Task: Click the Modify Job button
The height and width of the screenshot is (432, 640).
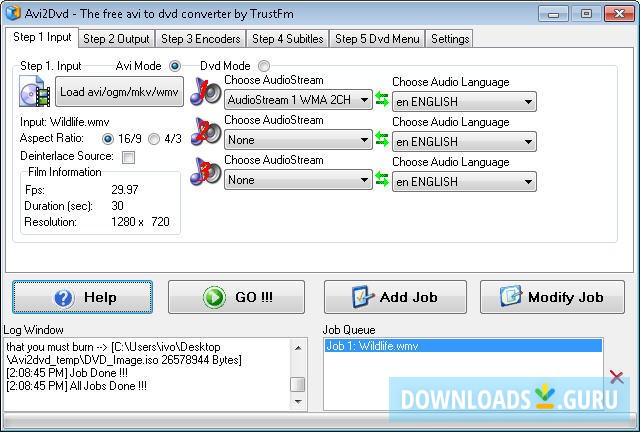Action: [x=552, y=297]
